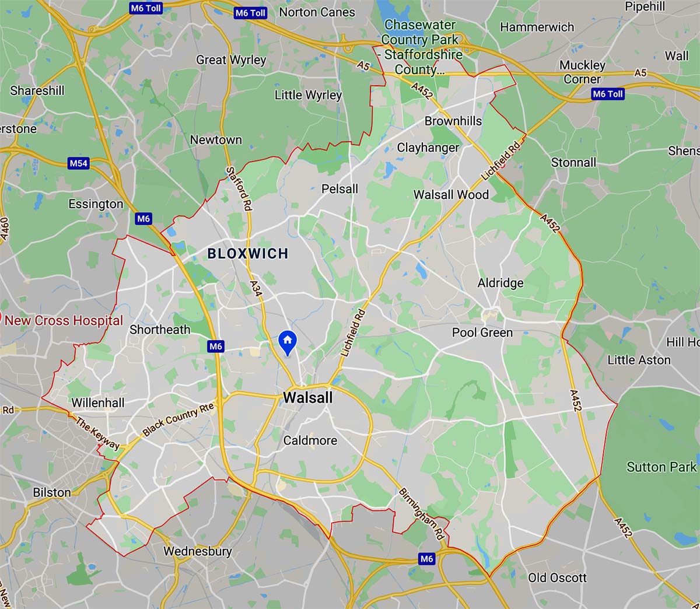Click the Black Country Rte road label
This screenshot has height=609, width=700.
[178, 419]
